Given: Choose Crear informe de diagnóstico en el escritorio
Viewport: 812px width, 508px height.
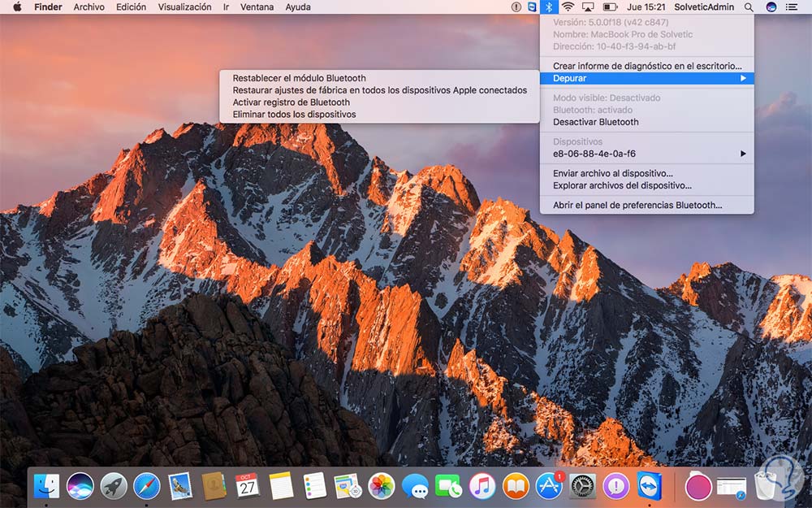Looking at the screenshot, I should 647,66.
